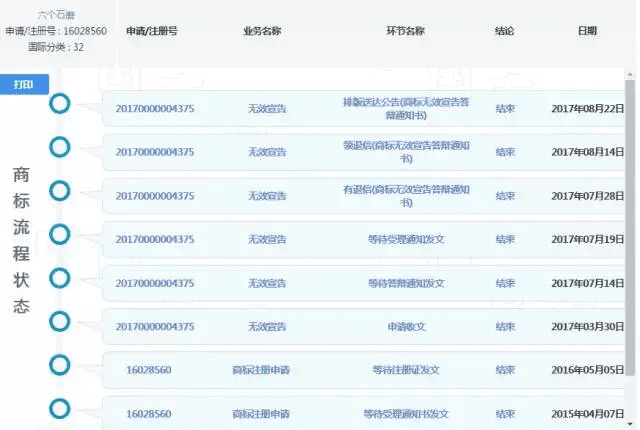The image size is (640, 430).
Task: Click the 业务名称 column header
Action: click(x=262, y=31)
